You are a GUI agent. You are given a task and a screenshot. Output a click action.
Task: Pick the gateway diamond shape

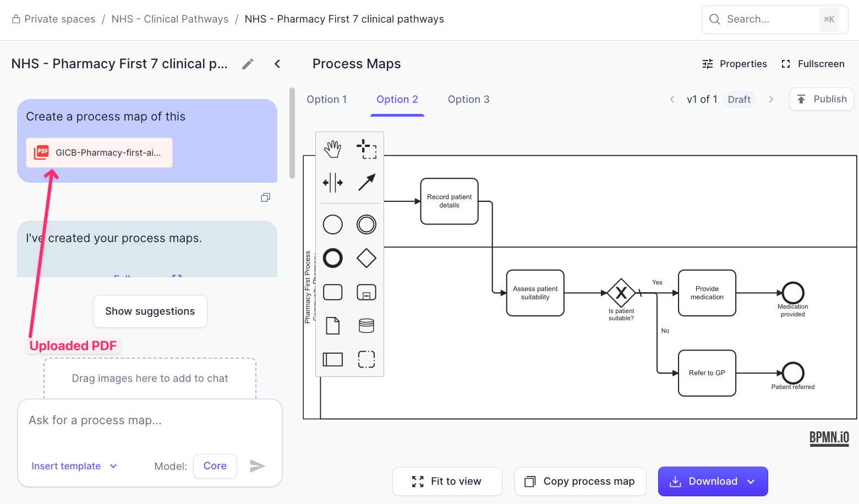click(x=366, y=258)
